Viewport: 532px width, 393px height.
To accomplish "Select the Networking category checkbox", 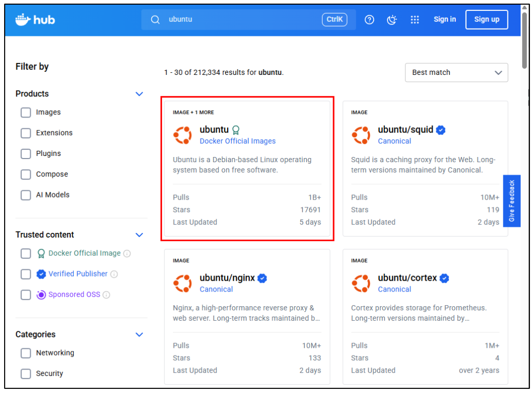I will (25, 353).
